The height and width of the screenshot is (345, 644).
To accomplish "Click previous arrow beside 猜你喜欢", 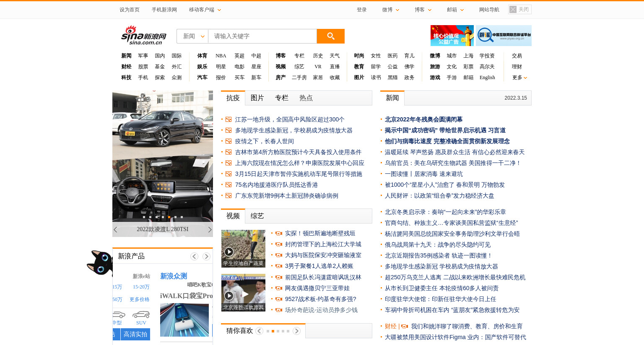I will (260, 331).
